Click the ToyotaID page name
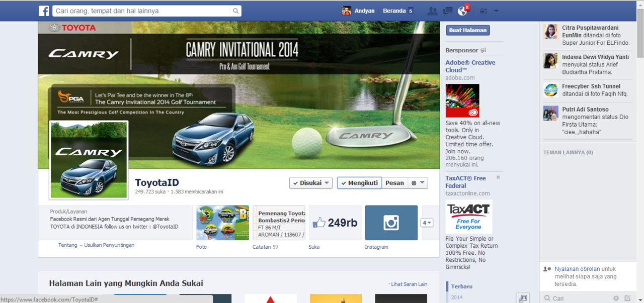The height and width of the screenshot is (303, 644). tap(157, 182)
